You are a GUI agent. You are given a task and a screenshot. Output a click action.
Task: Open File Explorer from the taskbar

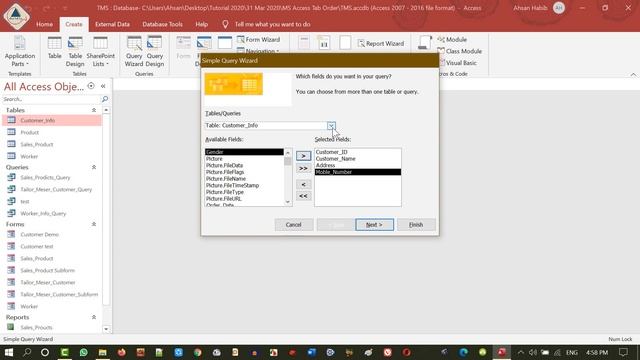102,352
